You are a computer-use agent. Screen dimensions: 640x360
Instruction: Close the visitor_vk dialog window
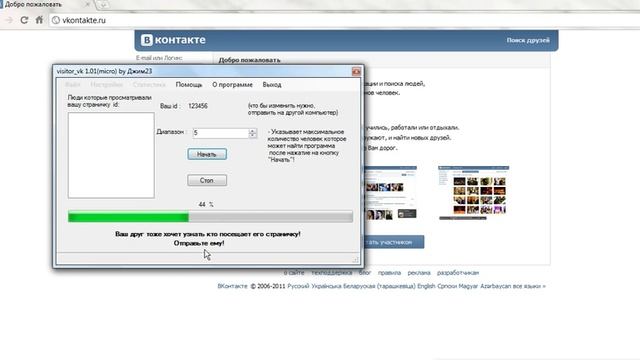pyautogui.click(x=356, y=72)
